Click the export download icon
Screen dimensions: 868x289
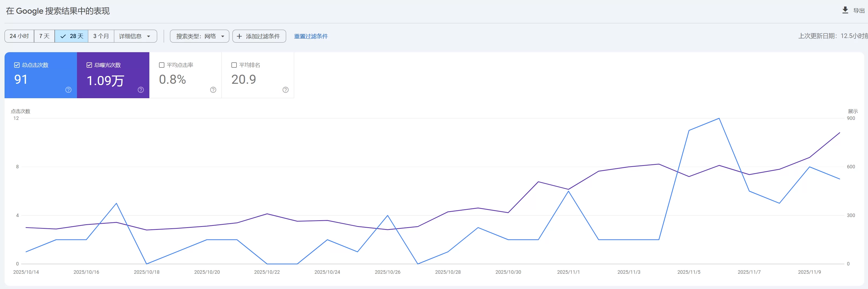845,10
